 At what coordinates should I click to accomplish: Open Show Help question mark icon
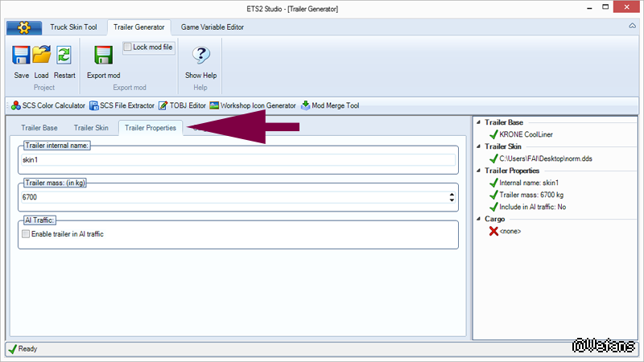pyautogui.click(x=200, y=56)
